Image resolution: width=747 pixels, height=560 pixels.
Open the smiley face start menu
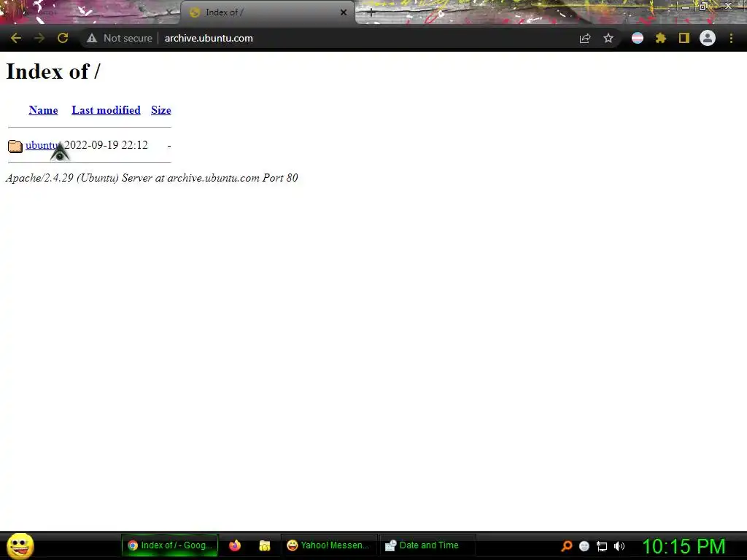20,545
